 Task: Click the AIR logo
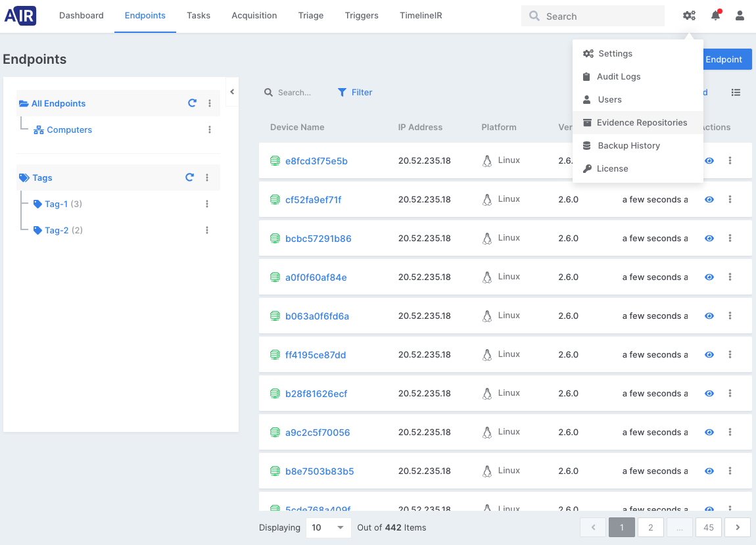20,16
